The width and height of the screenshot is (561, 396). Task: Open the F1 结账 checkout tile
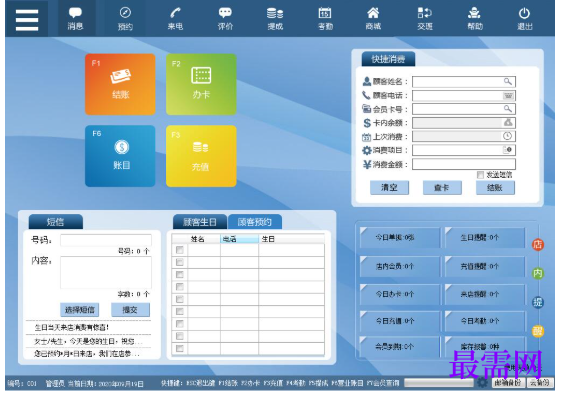120,84
